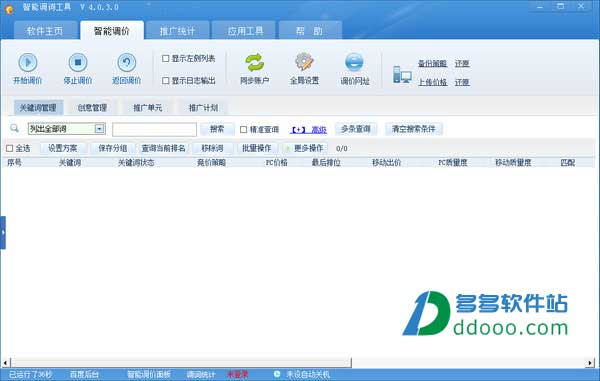The image size is (600, 381).
Task: Click the 关键词状态 column header
Action: [x=136, y=163]
